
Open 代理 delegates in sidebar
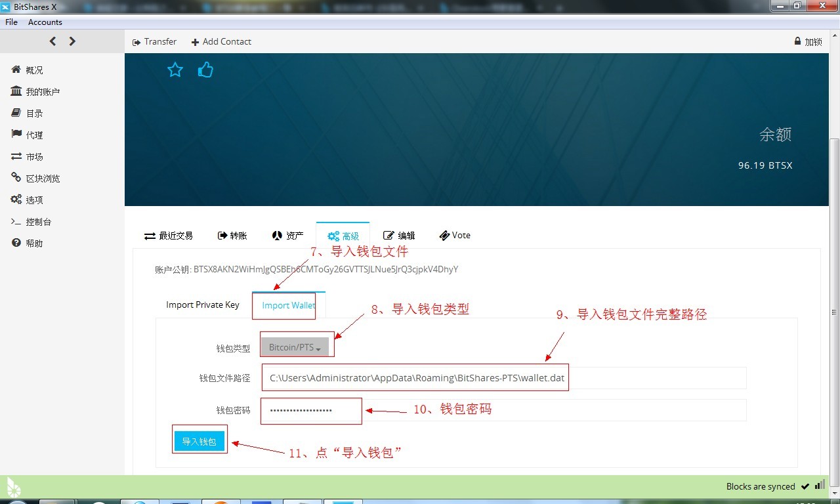pos(27,135)
